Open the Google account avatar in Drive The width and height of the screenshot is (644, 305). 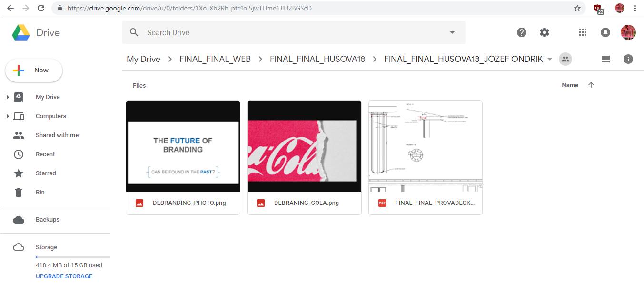(x=628, y=32)
